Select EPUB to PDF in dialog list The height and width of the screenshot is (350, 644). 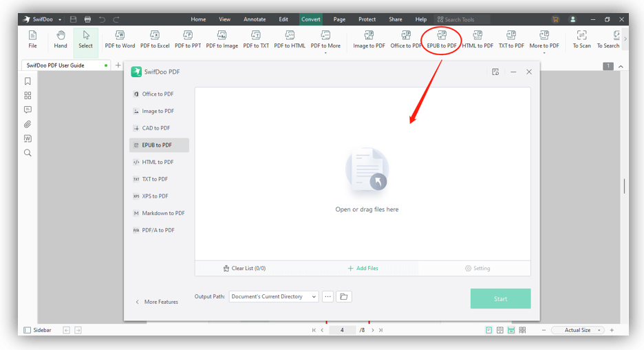tap(159, 145)
